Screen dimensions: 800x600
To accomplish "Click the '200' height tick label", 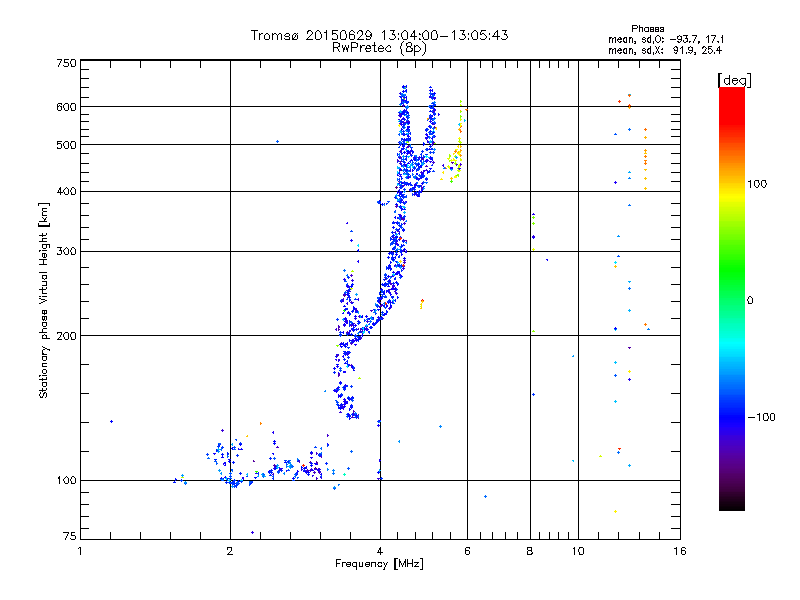I will tap(66, 336).
